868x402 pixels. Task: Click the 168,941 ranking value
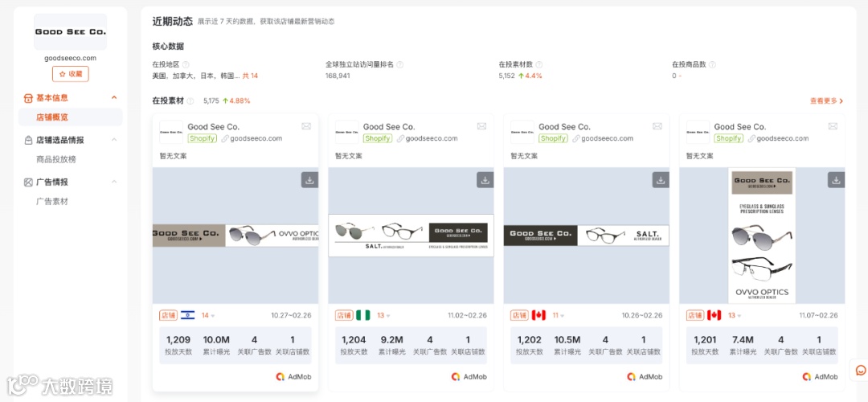[x=338, y=76]
